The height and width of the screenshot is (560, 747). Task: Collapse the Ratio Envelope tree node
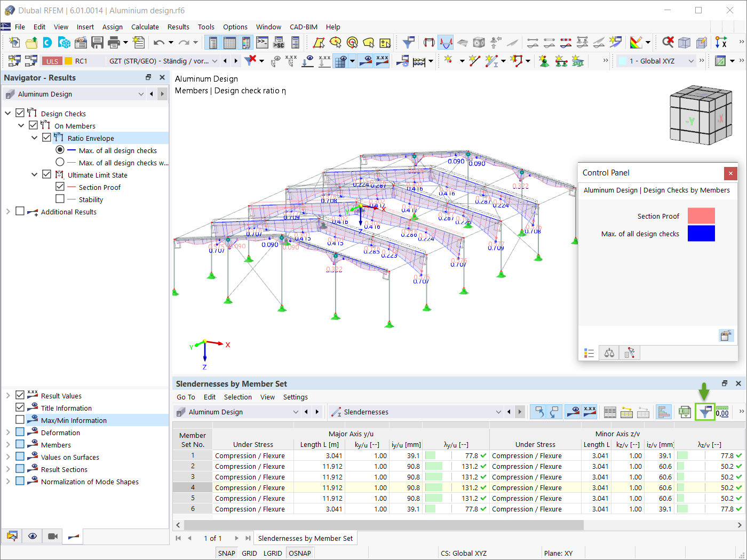pyautogui.click(x=34, y=138)
